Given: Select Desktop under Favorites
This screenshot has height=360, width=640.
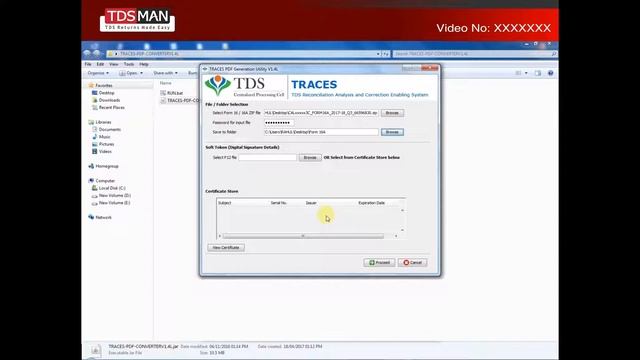Looking at the screenshot, I should 106,93.
